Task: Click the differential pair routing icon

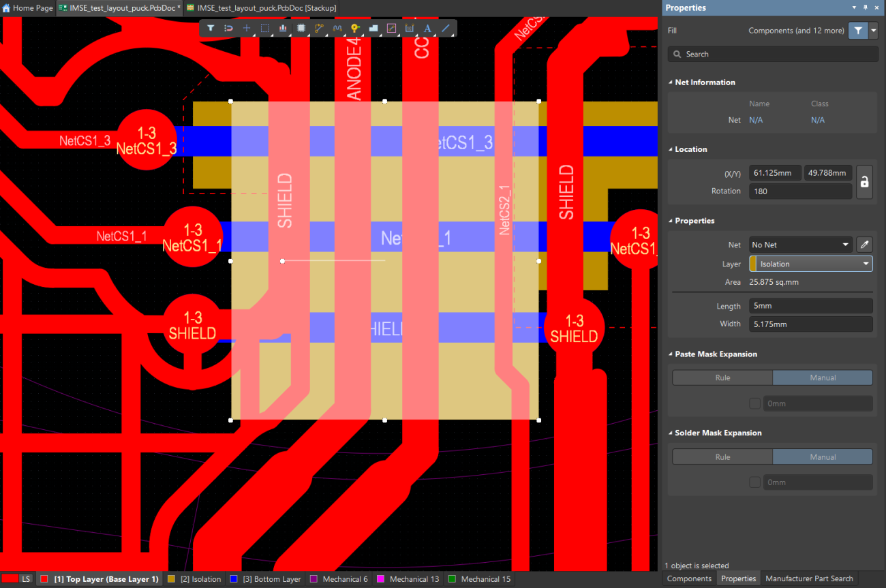Action: pos(337,28)
